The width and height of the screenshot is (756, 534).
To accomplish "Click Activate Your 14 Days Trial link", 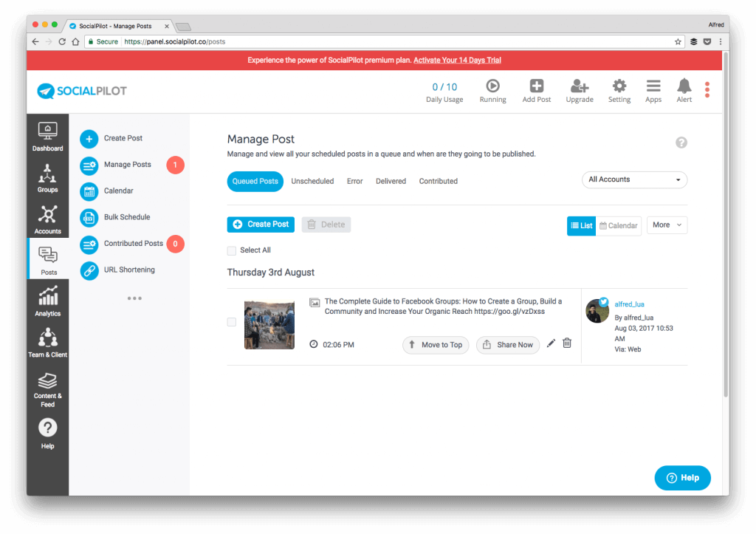I will (457, 61).
